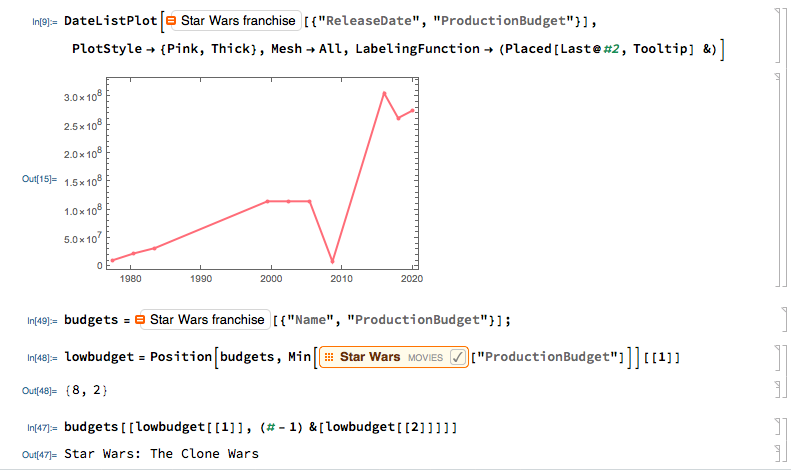
Task: Click the first data point near 1977
Action: pos(112,260)
